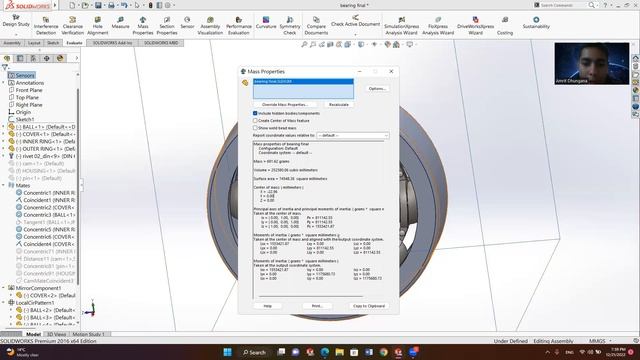The width and height of the screenshot is (640, 360).
Task: Collapse the MirrorComponent1 node
Action: coord(4,288)
